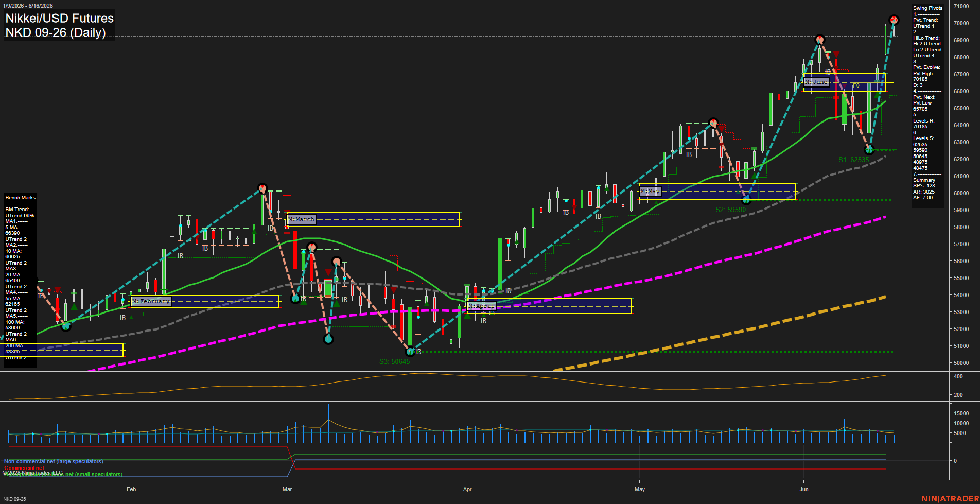Viewport: 980px width, 504px height.
Task: Click the Apr label on time axis
Action: click(x=467, y=489)
